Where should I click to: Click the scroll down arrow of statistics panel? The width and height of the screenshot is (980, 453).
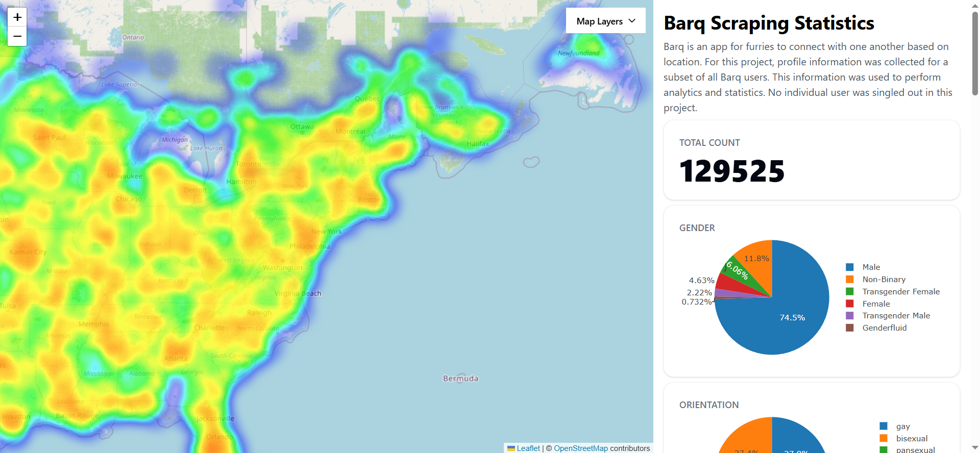[x=975, y=448]
